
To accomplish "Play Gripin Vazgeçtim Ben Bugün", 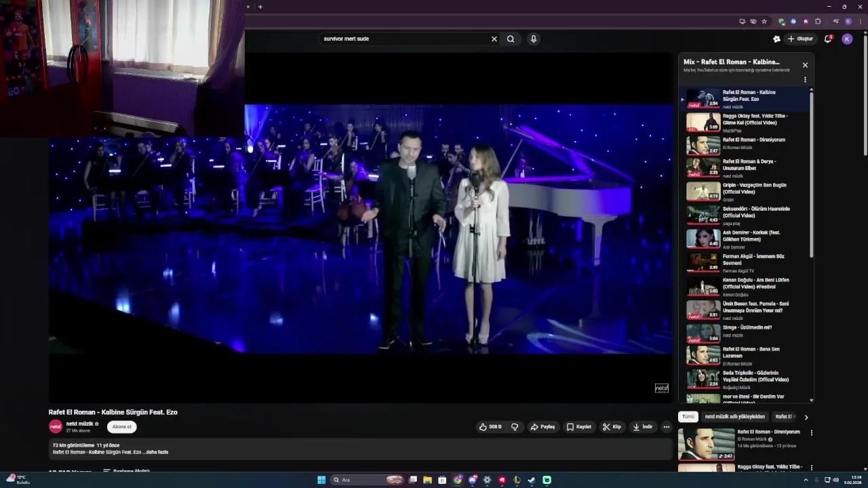I will click(746, 192).
